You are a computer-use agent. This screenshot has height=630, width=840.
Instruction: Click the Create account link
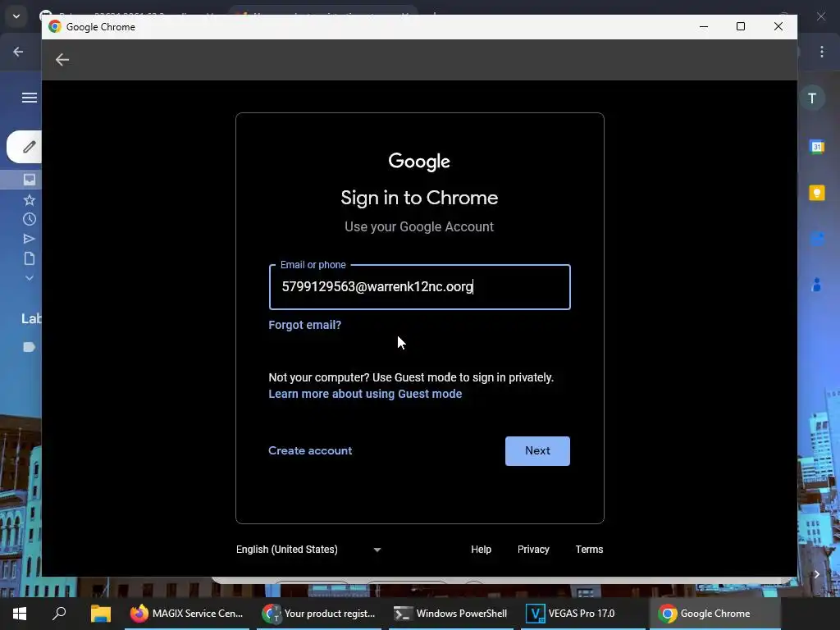(310, 451)
